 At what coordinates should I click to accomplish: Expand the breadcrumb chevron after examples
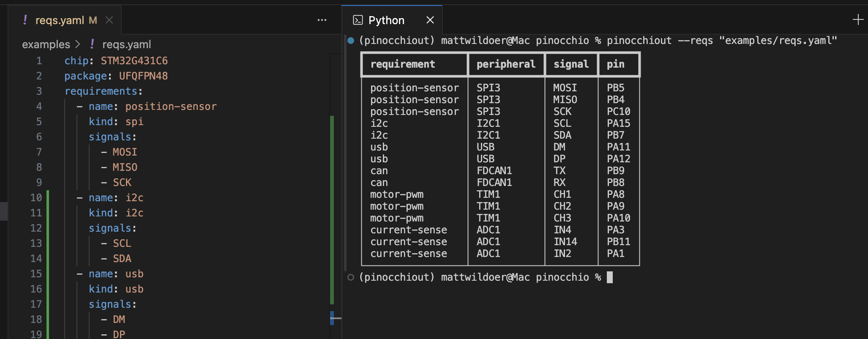click(78, 44)
